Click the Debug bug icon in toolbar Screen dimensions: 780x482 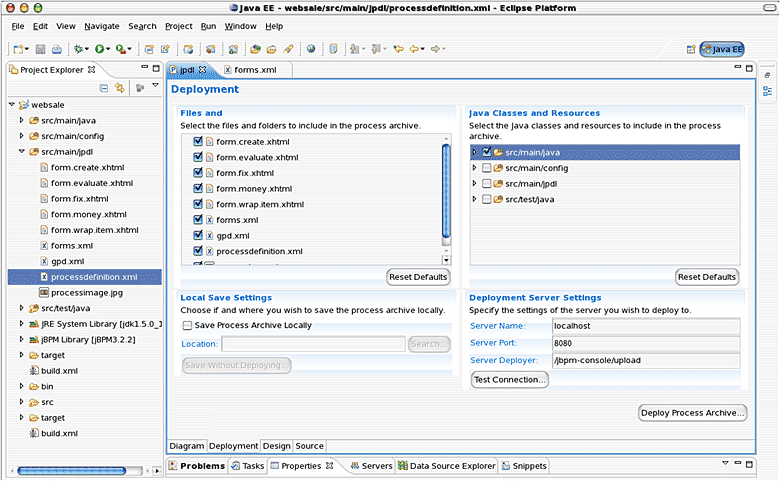coord(78,49)
